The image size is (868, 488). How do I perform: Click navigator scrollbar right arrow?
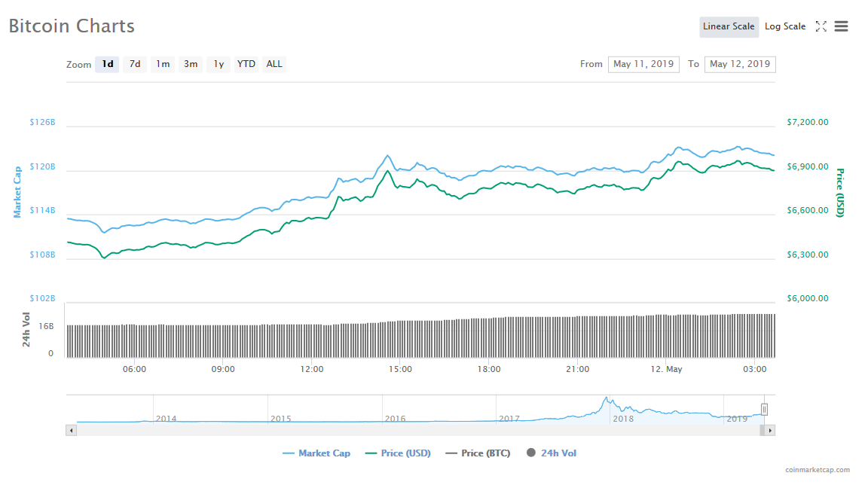[770, 430]
